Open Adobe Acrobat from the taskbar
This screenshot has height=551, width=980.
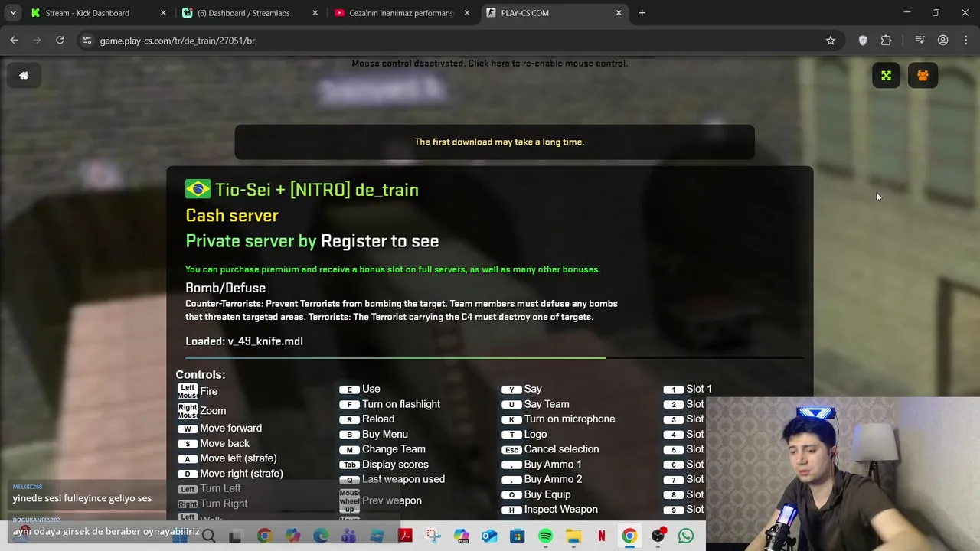(405, 536)
